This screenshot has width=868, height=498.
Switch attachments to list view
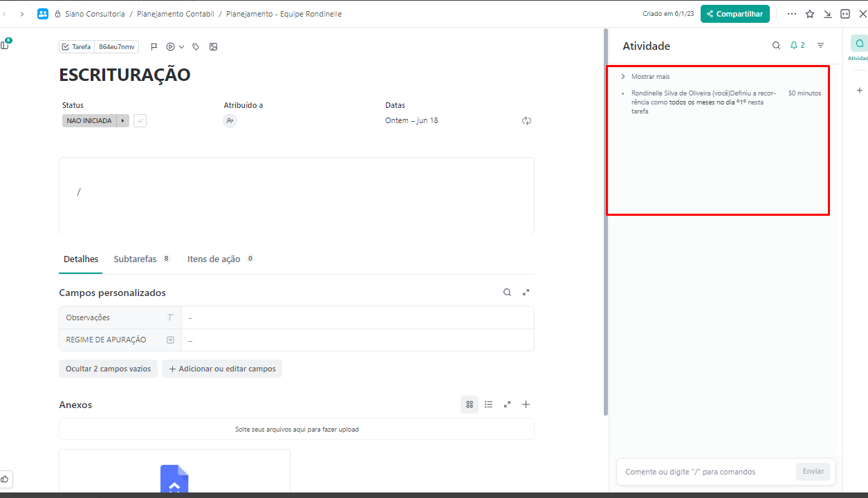(488, 405)
